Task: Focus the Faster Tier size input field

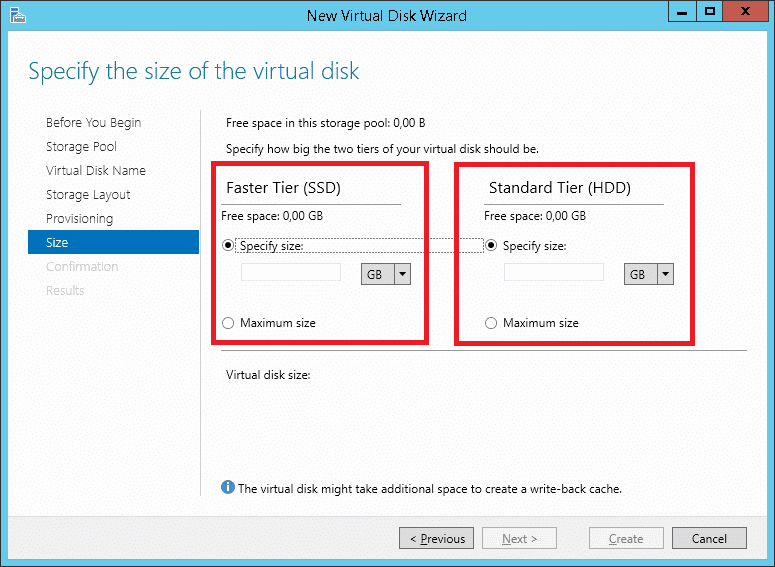Action: pyautogui.click(x=291, y=273)
